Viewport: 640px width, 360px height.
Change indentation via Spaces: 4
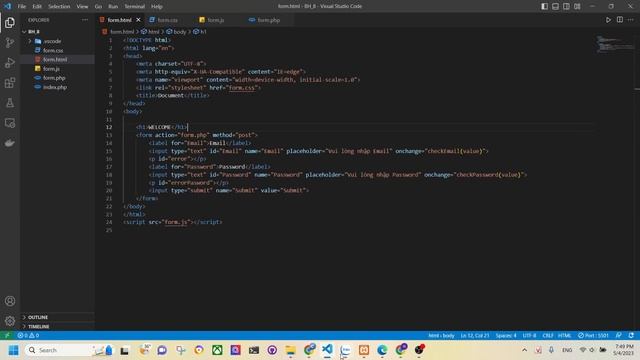pyautogui.click(x=506, y=336)
